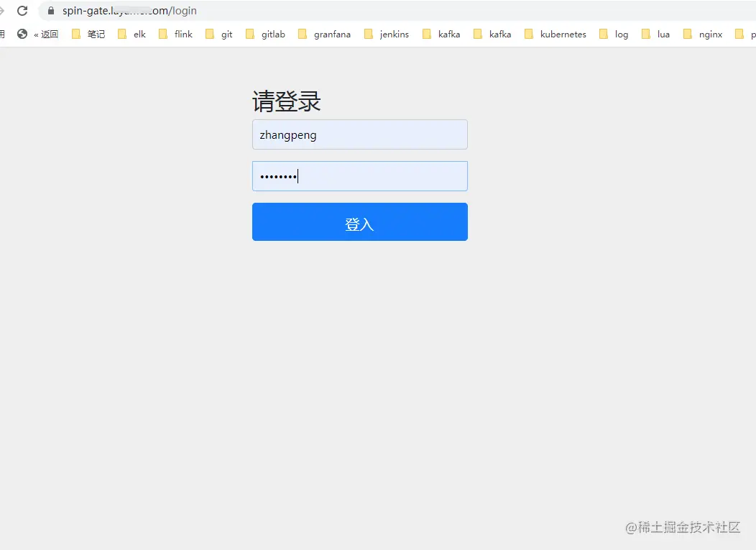Open the kubernetes bookmark folder
This screenshot has height=550, width=756.
[x=556, y=34]
